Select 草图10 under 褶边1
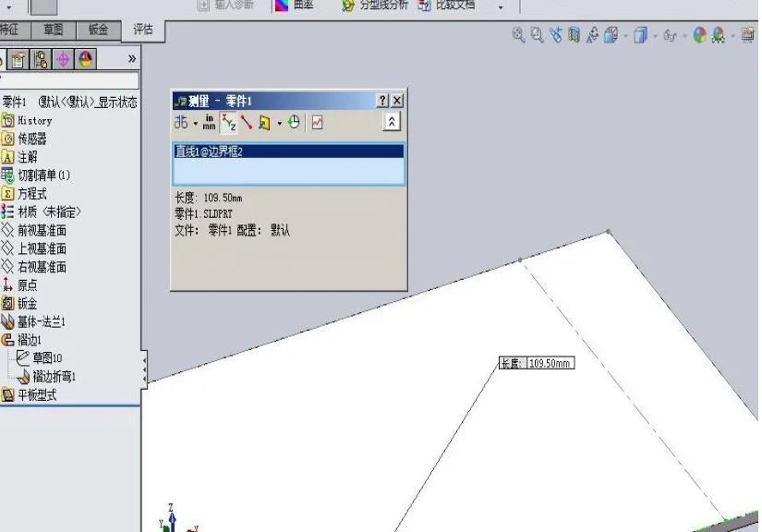This screenshot has height=532, width=762. [x=39, y=358]
